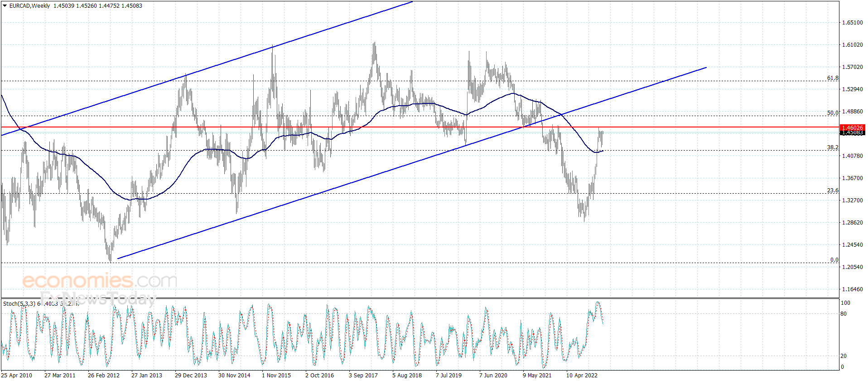Screen dimensions: 868x381
Task: Click the stochastic 100 level label
Action: pyautogui.click(x=845, y=303)
